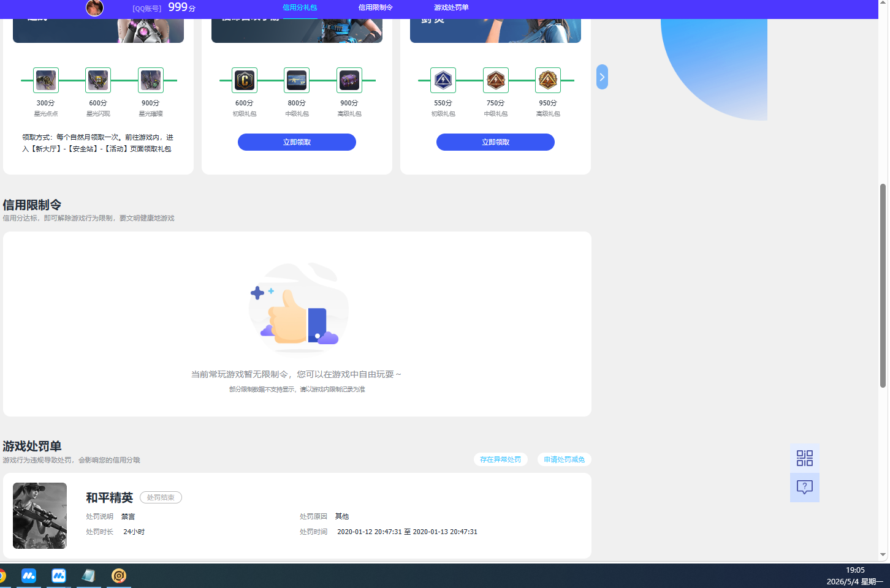Click the 其他 punishment reason value
This screenshot has width=890, height=588.
click(x=342, y=516)
